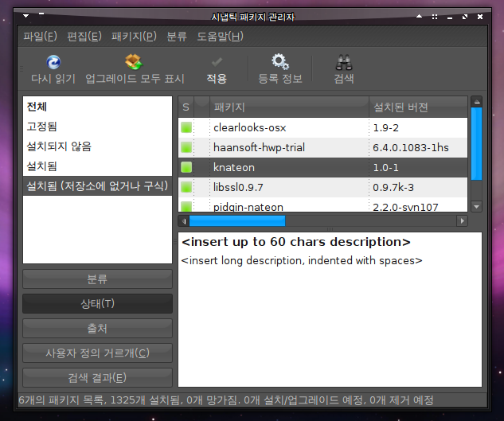Click the long description text
Image resolution: width=504 pixels, height=421 pixels.
(302, 260)
